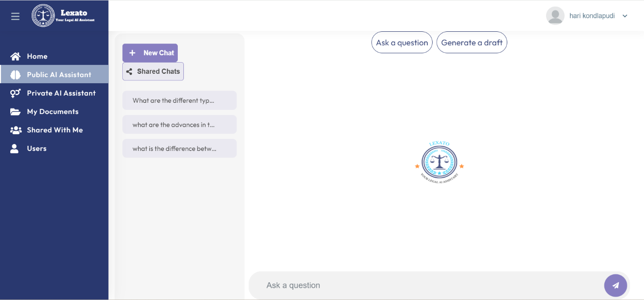Select the Users person icon
644x300 pixels.
pos(14,148)
